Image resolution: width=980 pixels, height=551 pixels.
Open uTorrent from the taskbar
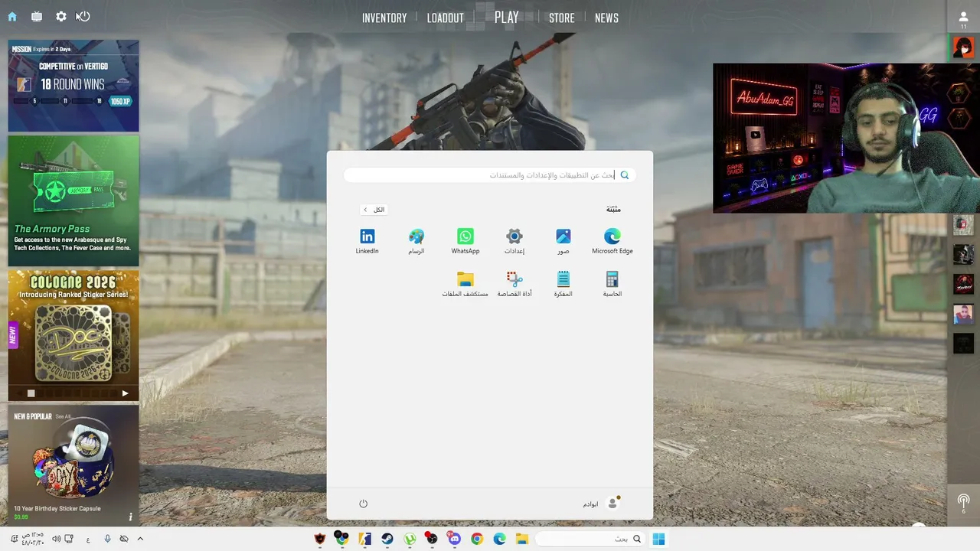(410, 539)
